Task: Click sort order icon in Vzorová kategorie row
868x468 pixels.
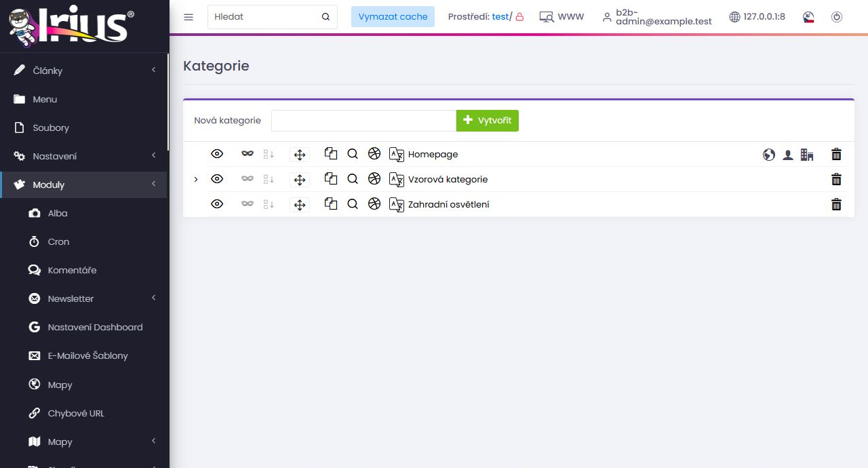Action: (269, 179)
